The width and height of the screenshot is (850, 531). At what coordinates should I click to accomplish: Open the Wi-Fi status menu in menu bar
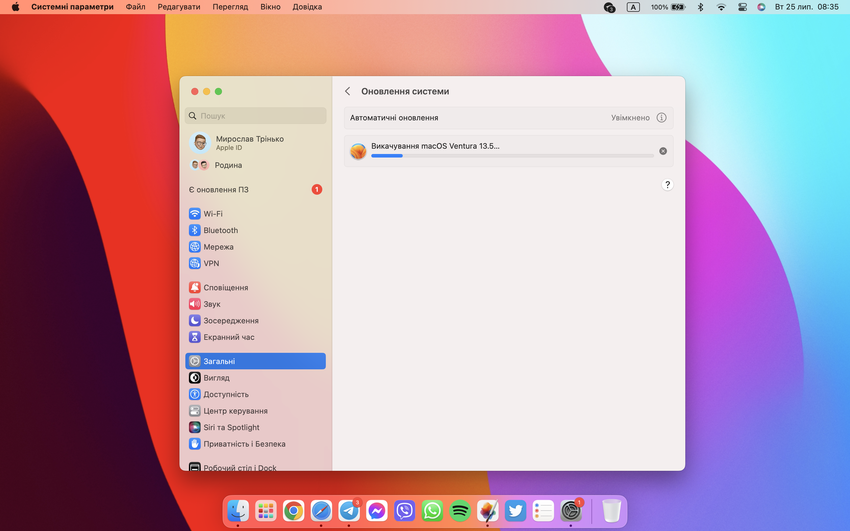721,7
